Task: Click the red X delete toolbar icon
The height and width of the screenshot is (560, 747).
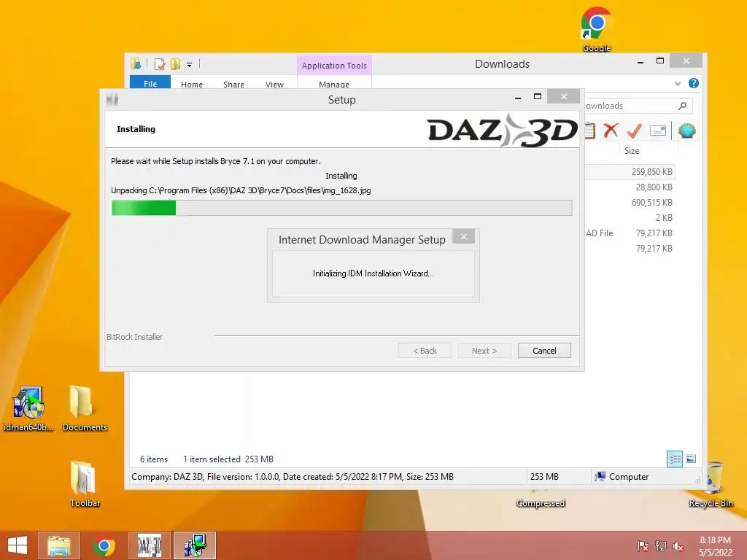Action: click(x=611, y=130)
